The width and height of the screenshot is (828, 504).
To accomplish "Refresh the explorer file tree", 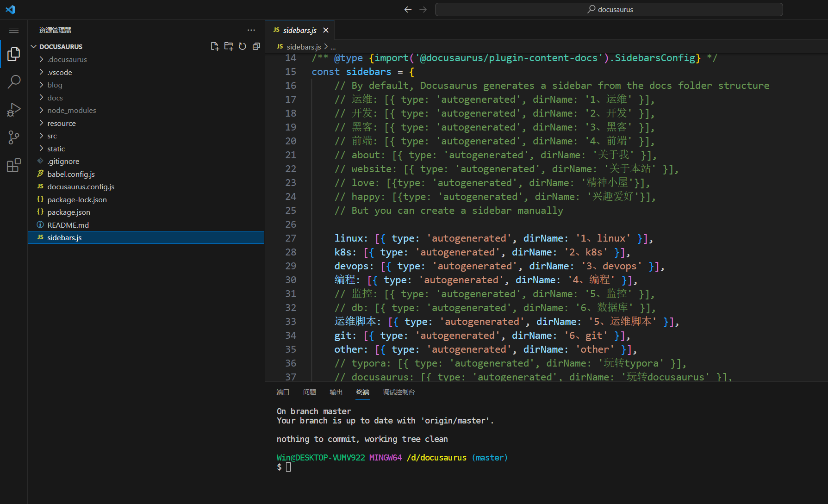I will click(x=243, y=46).
